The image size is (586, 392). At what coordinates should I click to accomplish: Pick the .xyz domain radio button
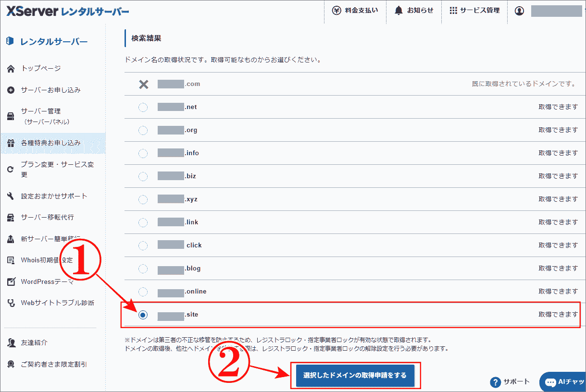[143, 199]
